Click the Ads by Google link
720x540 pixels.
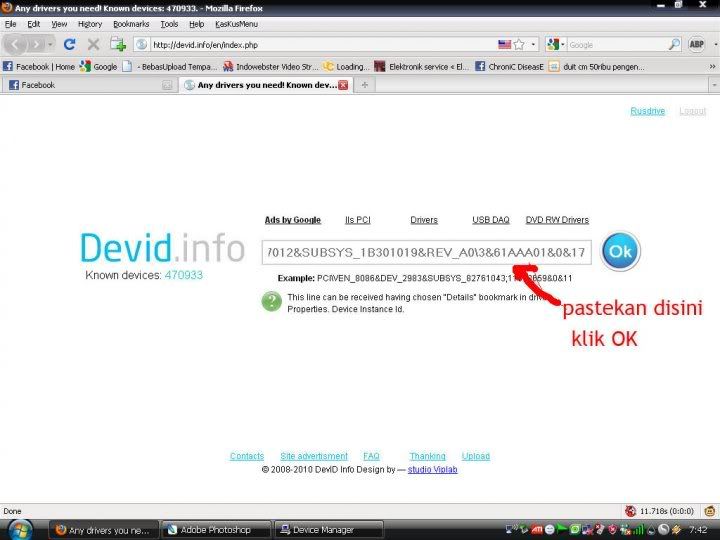292,220
